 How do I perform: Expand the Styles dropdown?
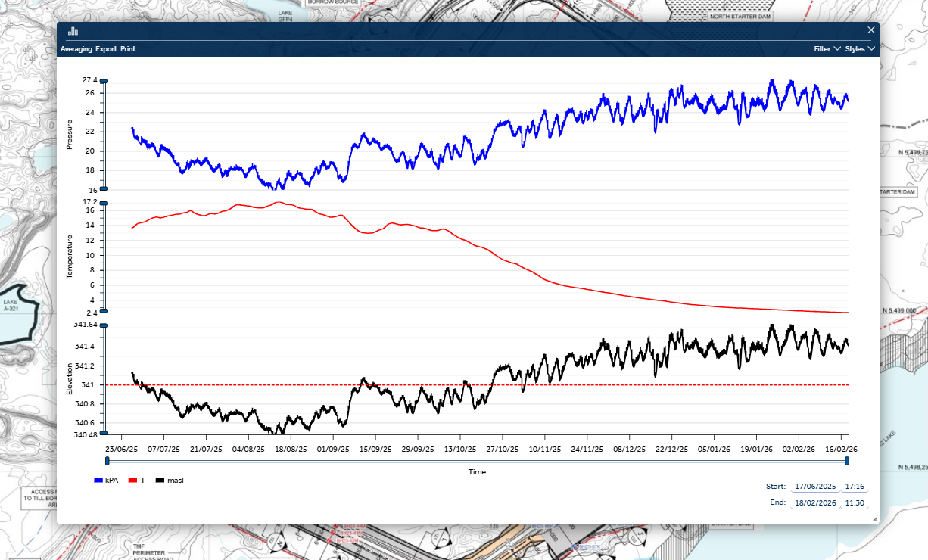[860, 48]
